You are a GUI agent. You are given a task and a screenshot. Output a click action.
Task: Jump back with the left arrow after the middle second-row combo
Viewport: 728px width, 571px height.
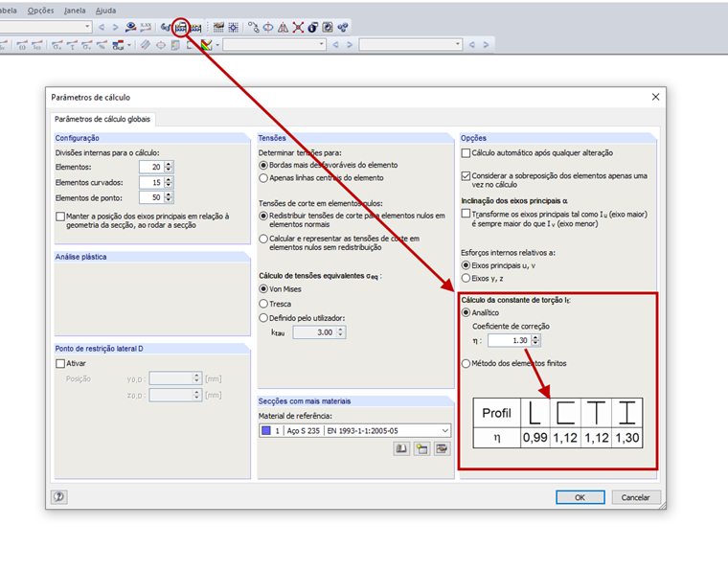[x=335, y=45]
